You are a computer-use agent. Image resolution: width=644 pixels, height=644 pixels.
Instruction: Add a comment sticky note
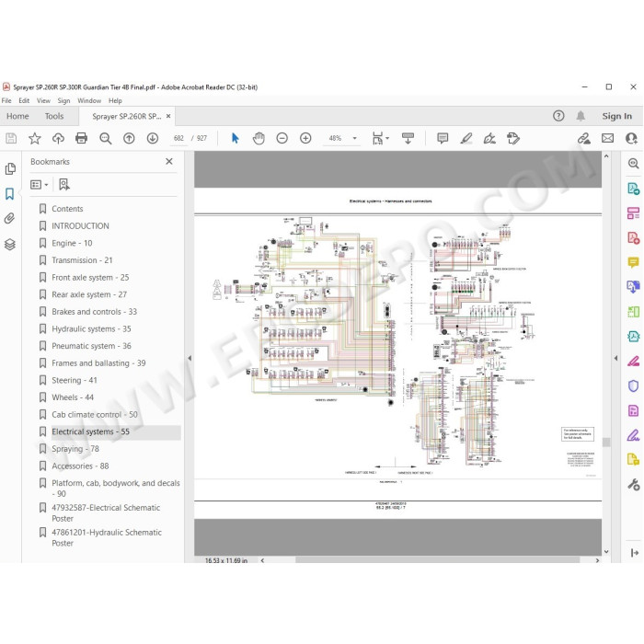tap(443, 138)
